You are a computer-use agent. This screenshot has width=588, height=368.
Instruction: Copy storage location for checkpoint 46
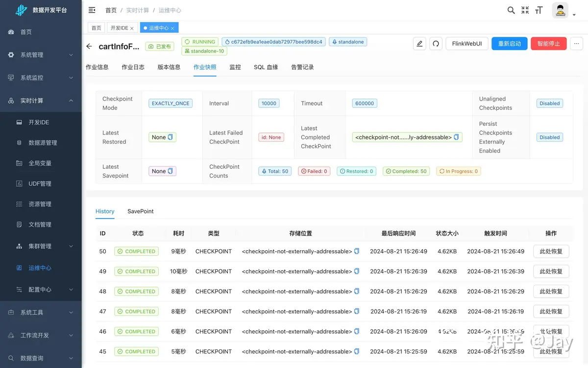[x=357, y=331]
